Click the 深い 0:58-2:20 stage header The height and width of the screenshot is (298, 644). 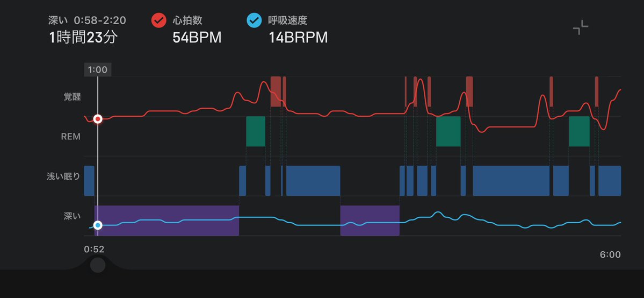tap(87, 20)
